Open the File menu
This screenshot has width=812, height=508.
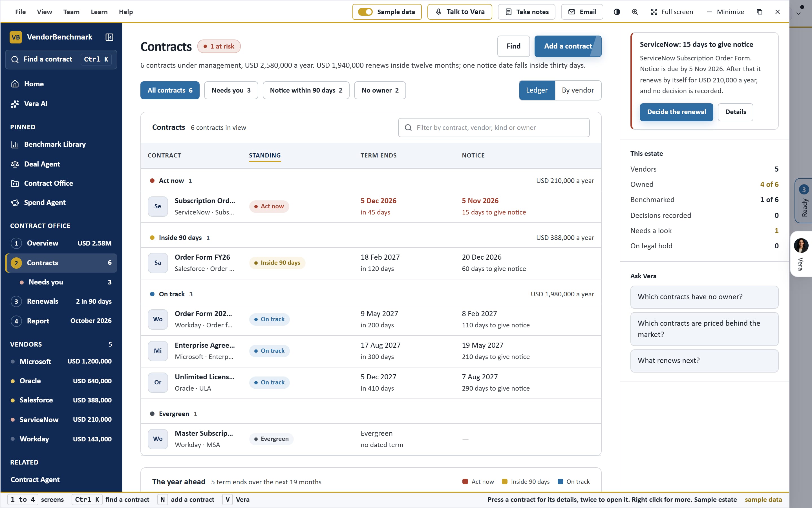point(21,12)
